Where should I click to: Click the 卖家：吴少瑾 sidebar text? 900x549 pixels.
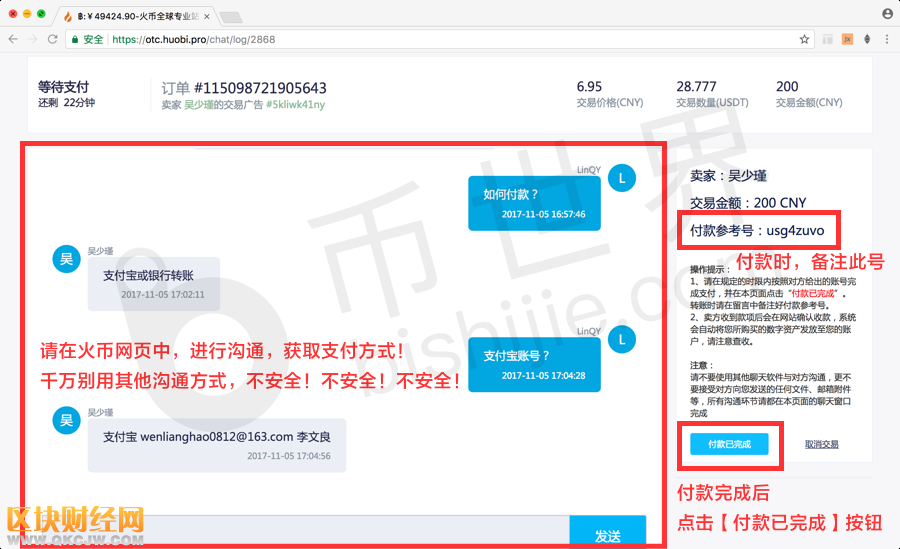(x=728, y=176)
